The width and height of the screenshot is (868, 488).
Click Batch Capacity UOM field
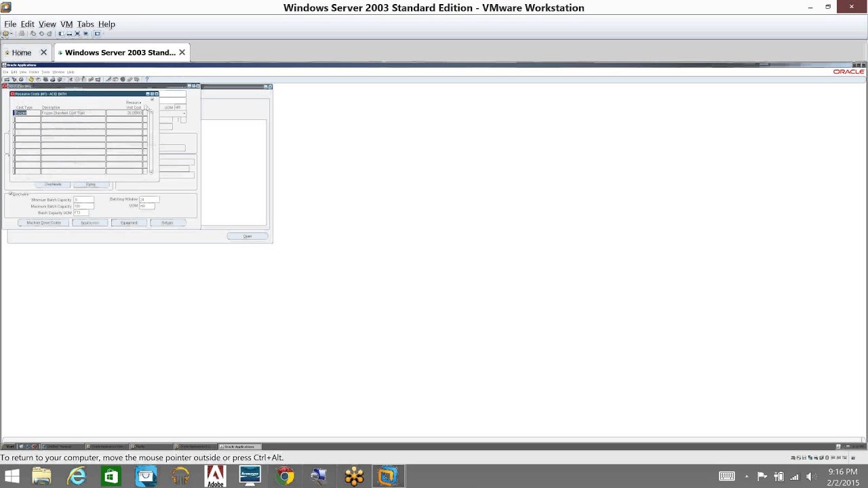[x=81, y=213]
